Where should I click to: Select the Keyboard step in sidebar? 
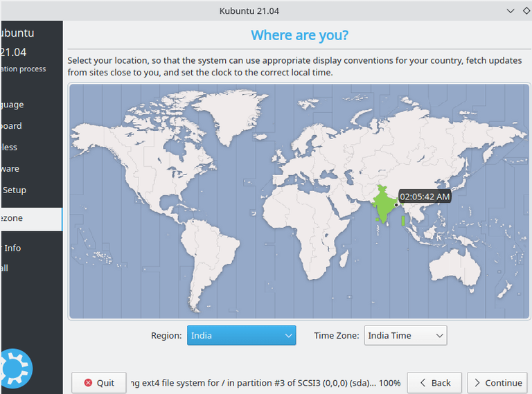[11, 126]
